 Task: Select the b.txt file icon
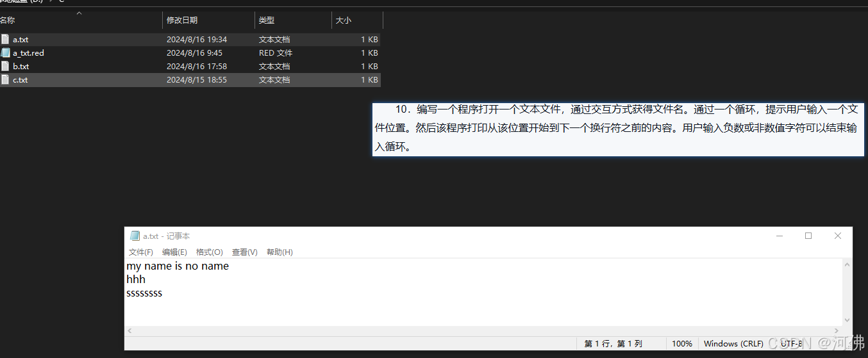pos(5,66)
